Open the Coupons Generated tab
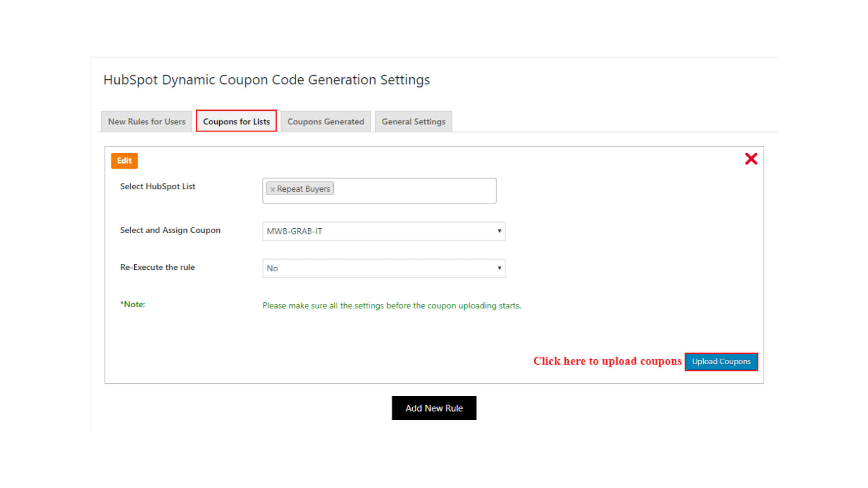The image size is (868, 488). [x=325, y=122]
